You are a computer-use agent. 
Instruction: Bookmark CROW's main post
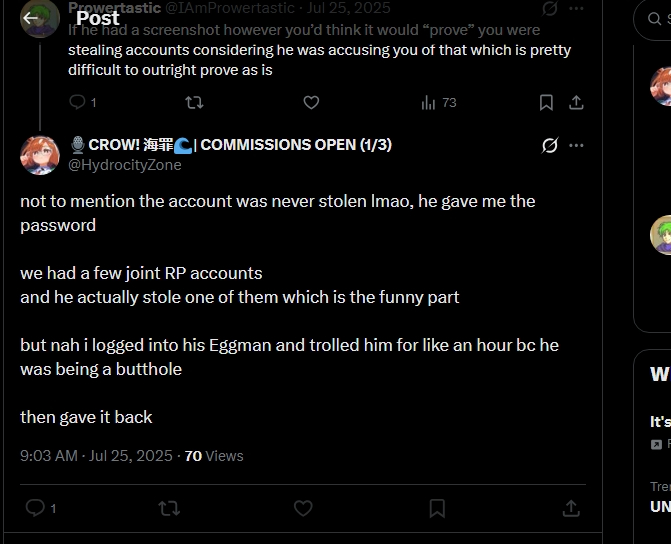[x=437, y=508]
